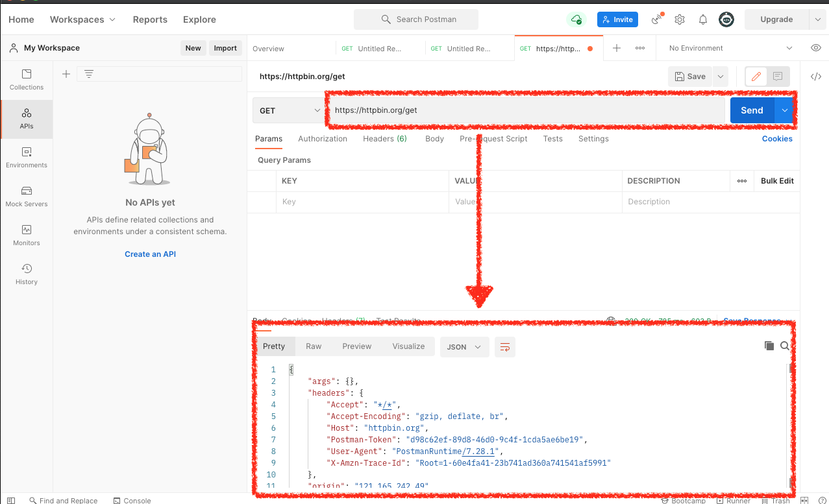Image resolution: width=829 pixels, height=504 pixels.
Task: Open the code snippet icon
Action: tap(816, 77)
